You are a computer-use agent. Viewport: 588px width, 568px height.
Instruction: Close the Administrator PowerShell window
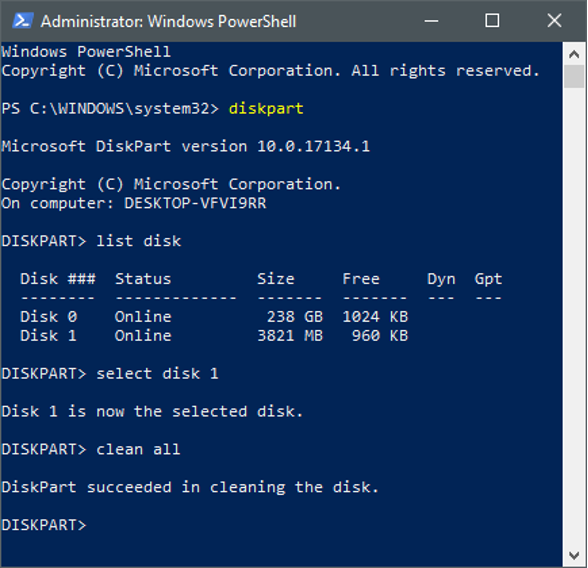pyautogui.click(x=554, y=21)
